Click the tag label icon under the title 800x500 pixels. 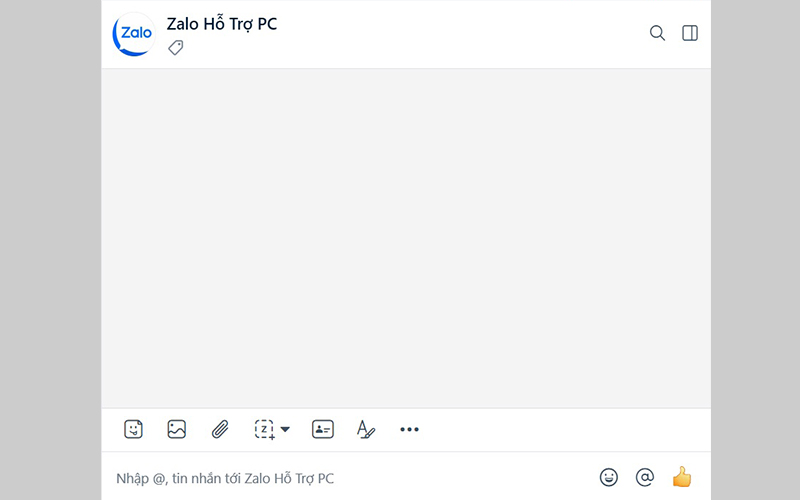pos(176,47)
